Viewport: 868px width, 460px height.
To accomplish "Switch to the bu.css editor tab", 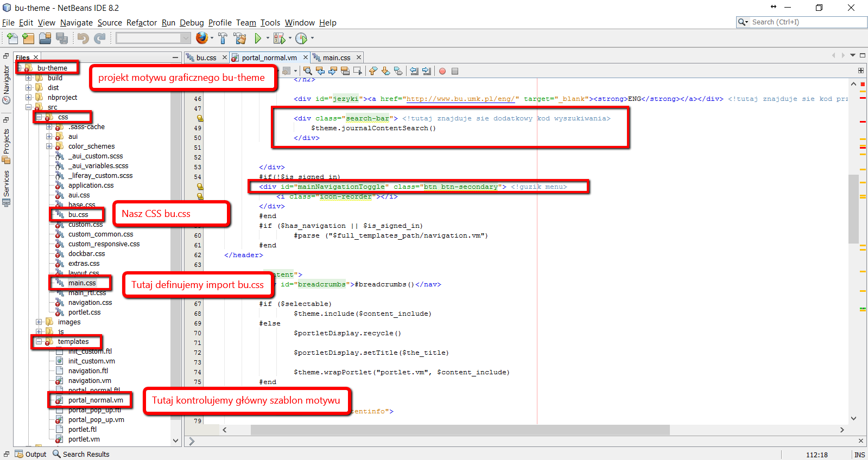I will click(x=206, y=58).
